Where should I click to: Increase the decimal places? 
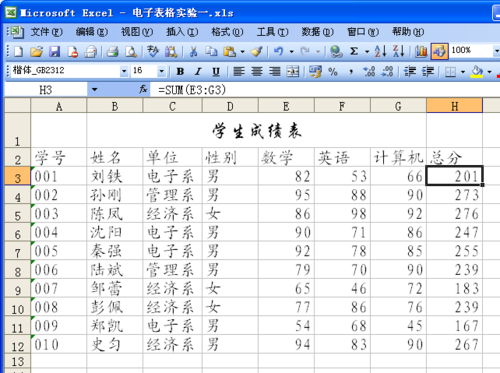pyautogui.click(x=369, y=71)
